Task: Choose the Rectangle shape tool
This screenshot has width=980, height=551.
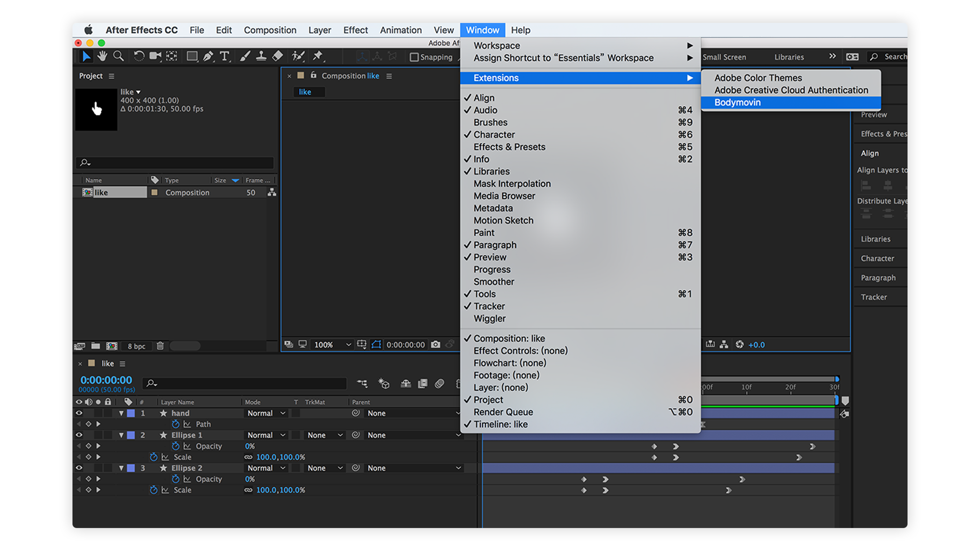Action: [x=192, y=56]
